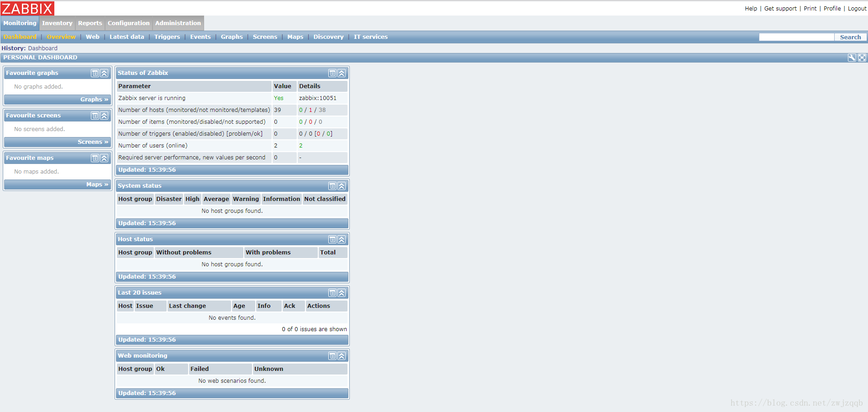Open the Latest data submenu item
The height and width of the screenshot is (412, 868).
[126, 37]
